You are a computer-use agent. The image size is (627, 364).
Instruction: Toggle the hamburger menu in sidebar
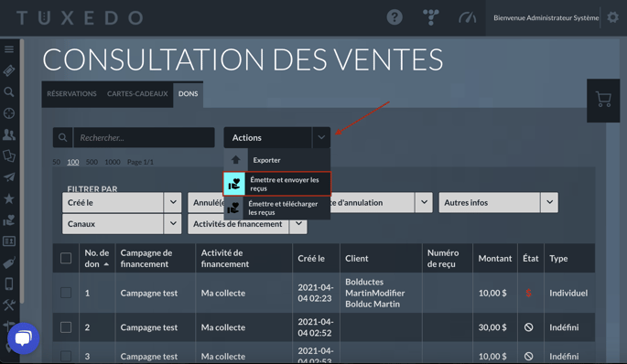(9, 49)
